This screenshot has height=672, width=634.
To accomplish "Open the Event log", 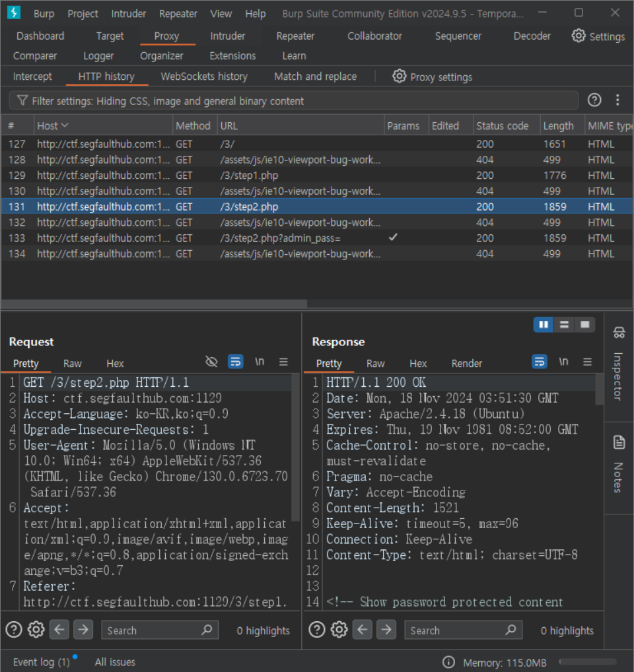I will click(42, 662).
